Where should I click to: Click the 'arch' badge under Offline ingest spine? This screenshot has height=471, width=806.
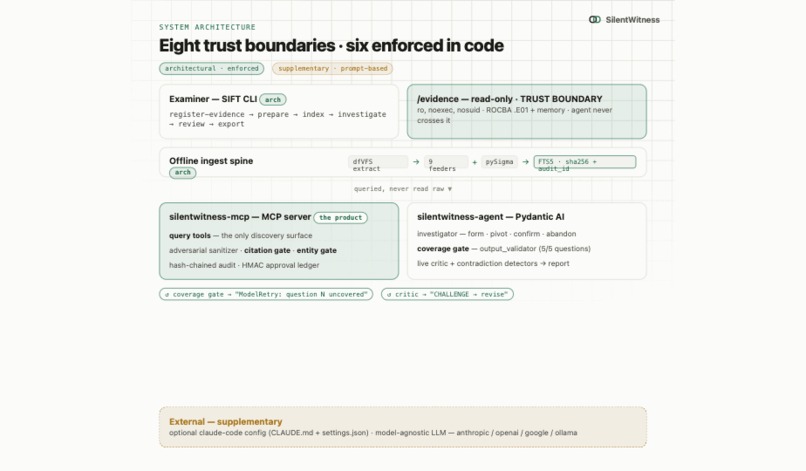click(x=182, y=172)
